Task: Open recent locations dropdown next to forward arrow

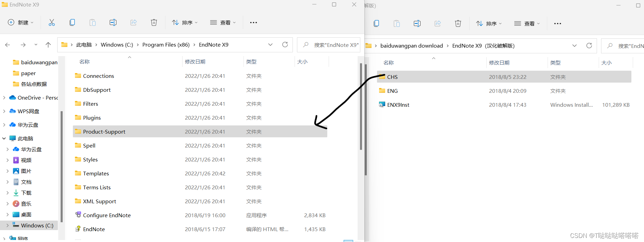Action: click(x=36, y=45)
